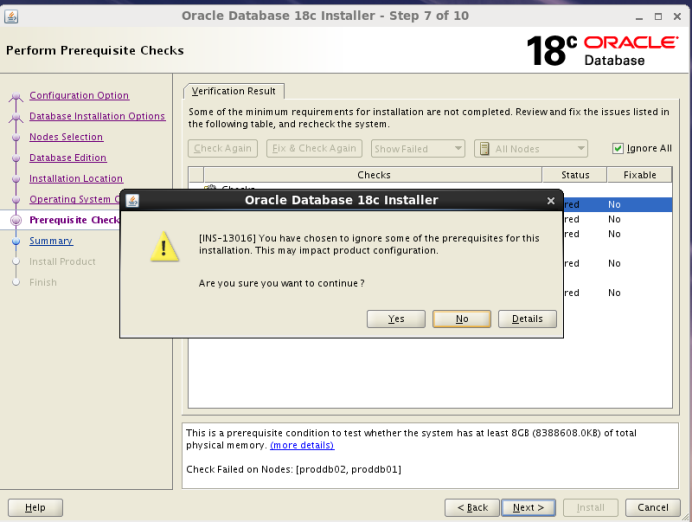Click the Help button
This screenshot has width=692, height=522.
[35, 507]
